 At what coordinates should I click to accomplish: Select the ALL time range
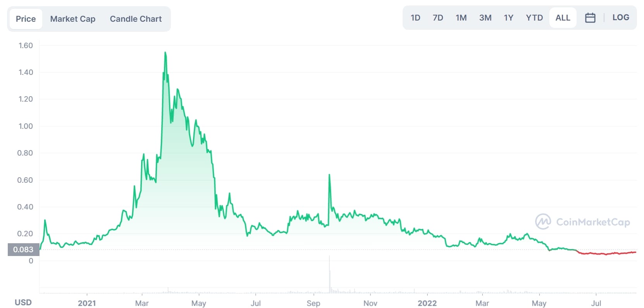[x=563, y=18]
